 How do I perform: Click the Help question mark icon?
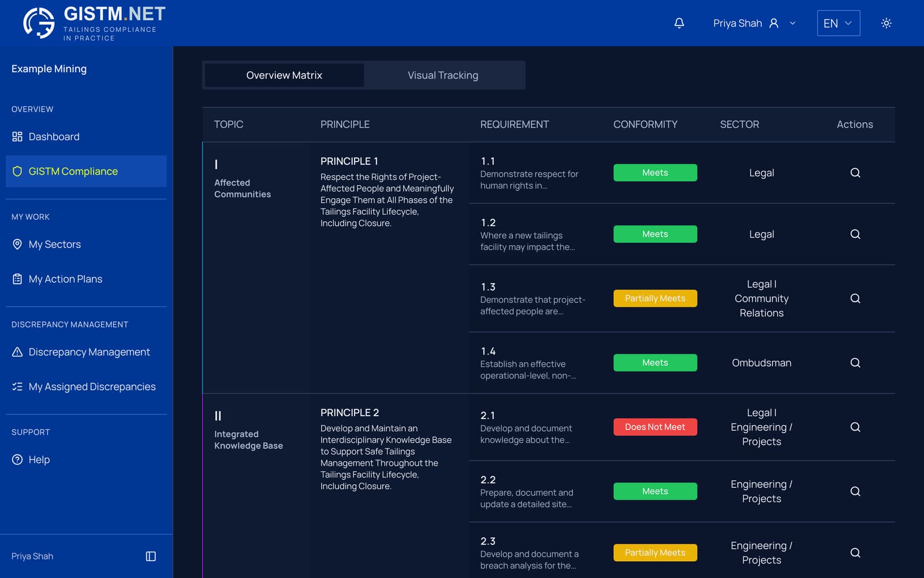pos(17,460)
